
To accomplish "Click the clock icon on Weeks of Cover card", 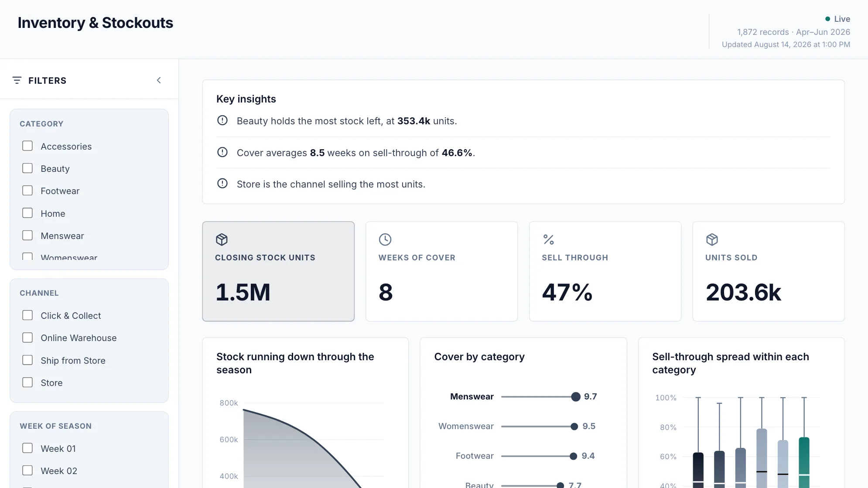I will [385, 239].
